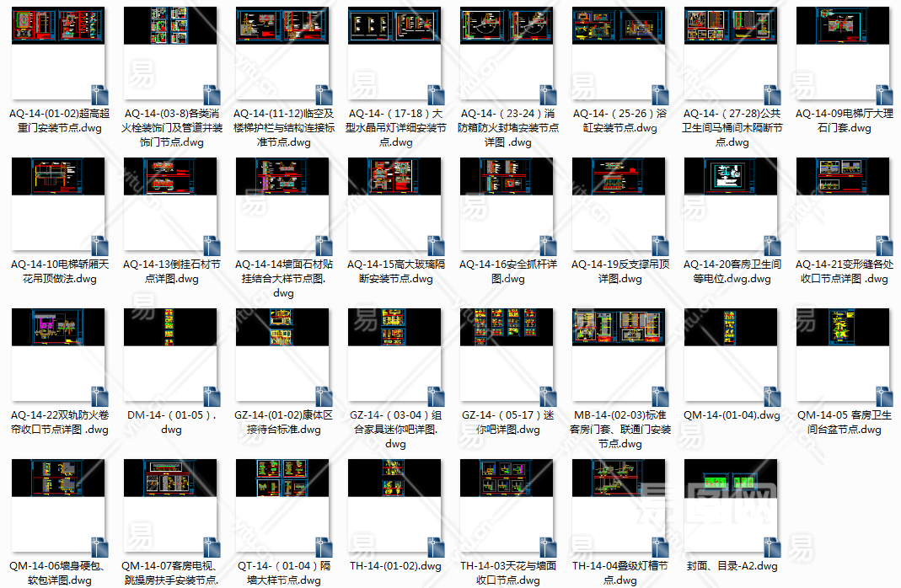This screenshot has height=588, width=901.
Task: Click AQ-14-(17-18)大型水晶吊灯 file thumbnail
Action: tap(394, 53)
